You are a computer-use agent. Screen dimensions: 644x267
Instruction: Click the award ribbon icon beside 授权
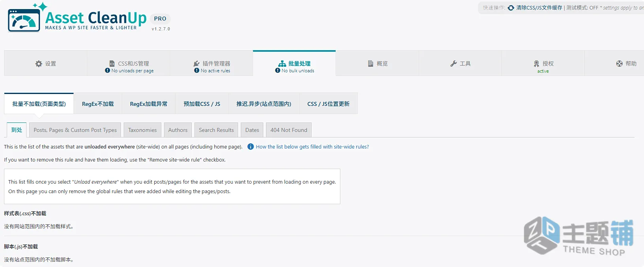point(536,64)
